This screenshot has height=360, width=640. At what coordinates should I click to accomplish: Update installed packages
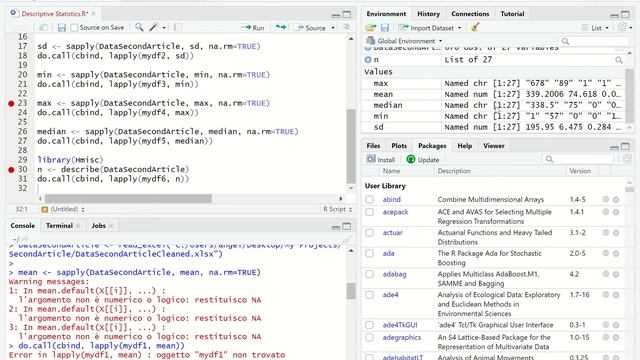coord(423,160)
